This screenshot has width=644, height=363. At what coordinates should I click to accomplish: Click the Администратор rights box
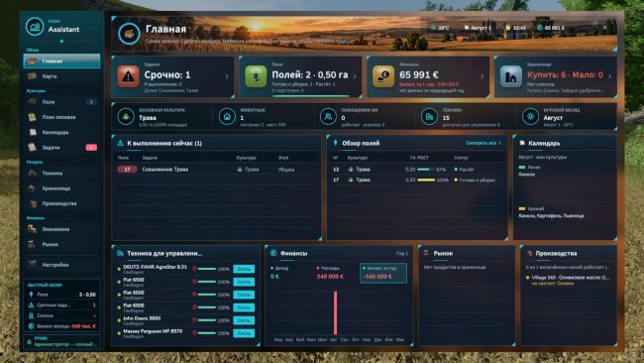pos(61,341)
